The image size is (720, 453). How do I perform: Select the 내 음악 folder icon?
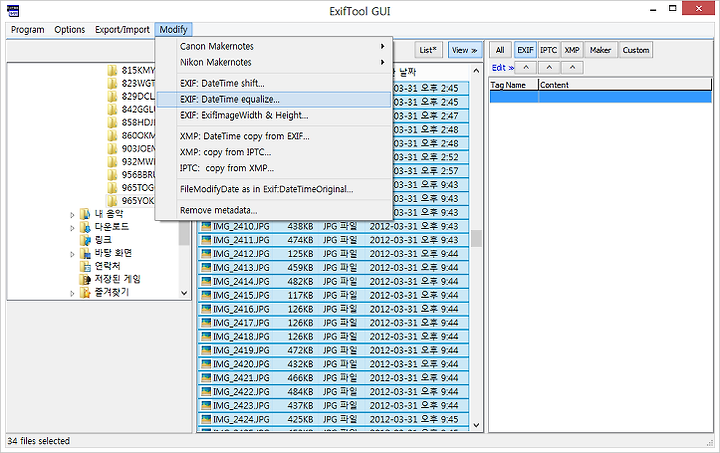coord(85,214)
